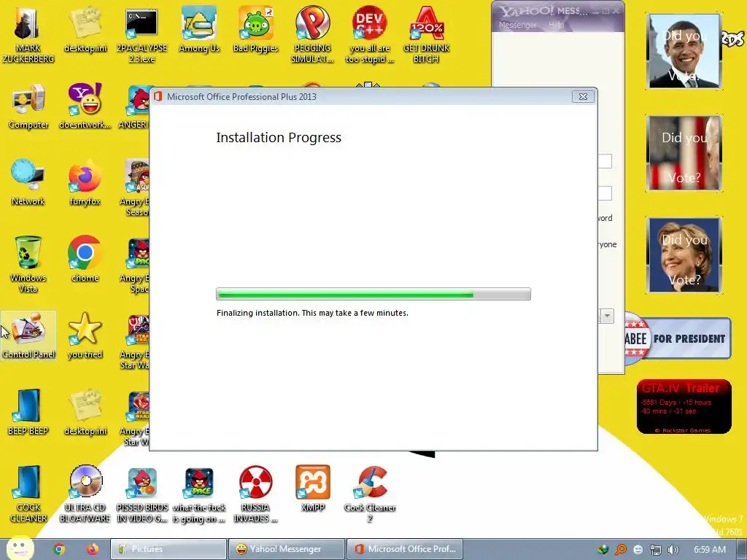Open the Help menu in Yahoo! Messenger

point(555,25)
